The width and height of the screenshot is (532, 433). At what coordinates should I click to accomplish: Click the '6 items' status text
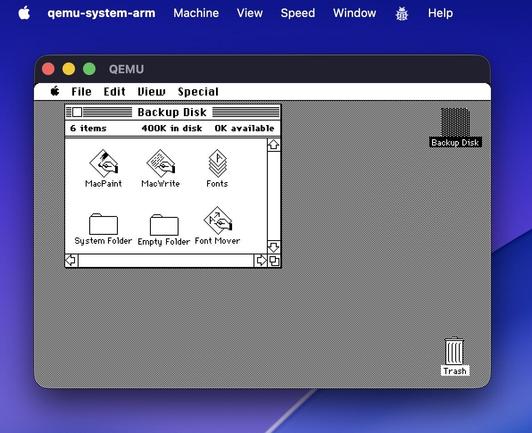tap(88, 128)
